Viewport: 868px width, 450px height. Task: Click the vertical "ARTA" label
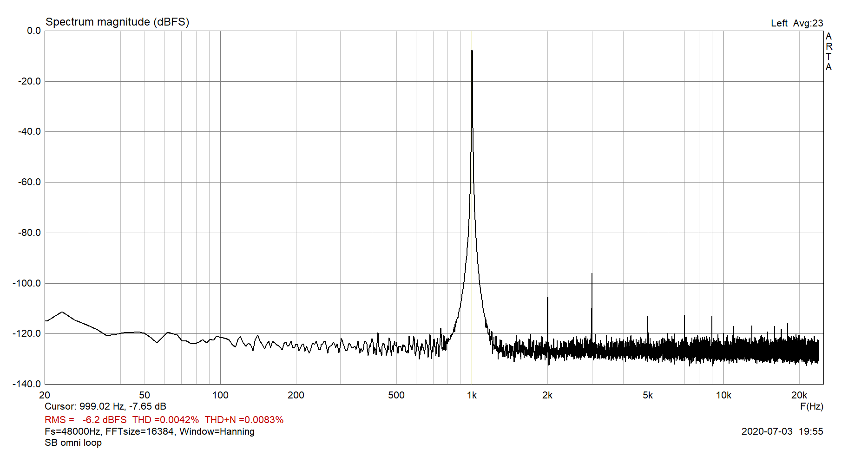coord(829,52)
